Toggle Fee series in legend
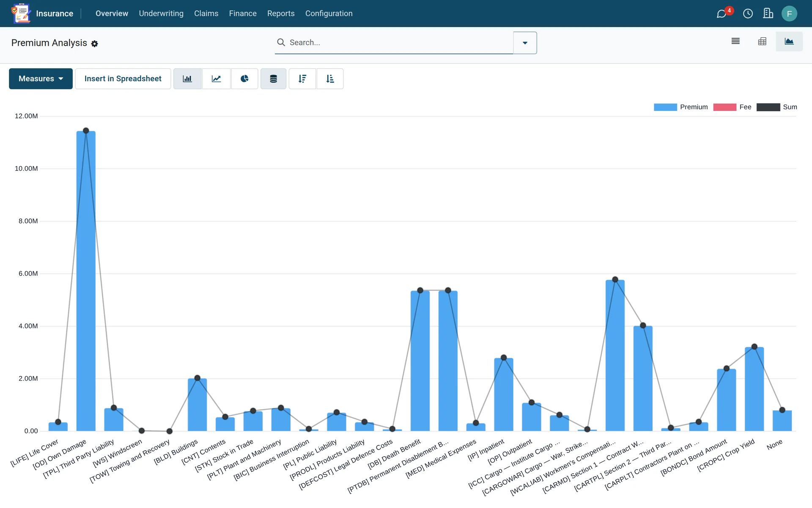The image size is (812, 508). [732, 107]
